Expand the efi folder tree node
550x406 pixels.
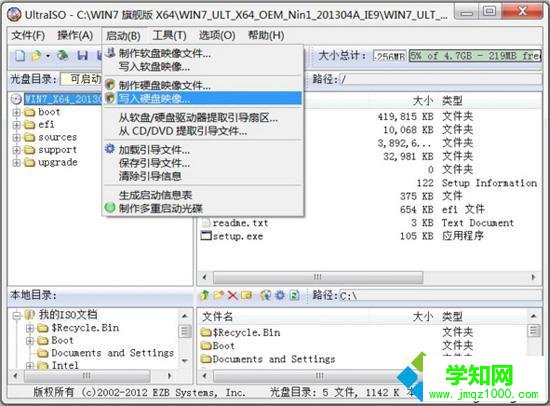pyautogui.click(x=16, y=125)
